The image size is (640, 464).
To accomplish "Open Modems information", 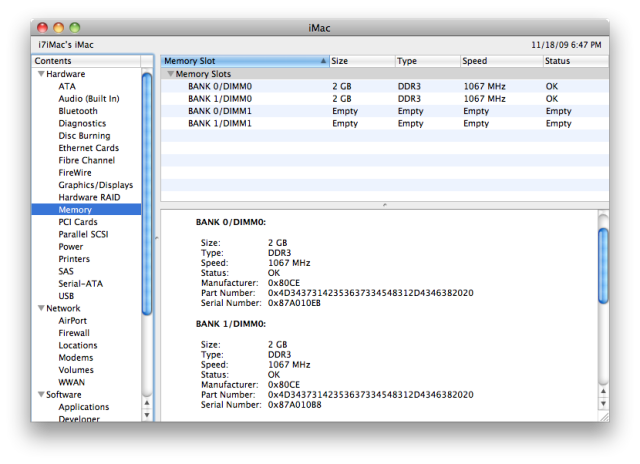I will pos(76,357).
